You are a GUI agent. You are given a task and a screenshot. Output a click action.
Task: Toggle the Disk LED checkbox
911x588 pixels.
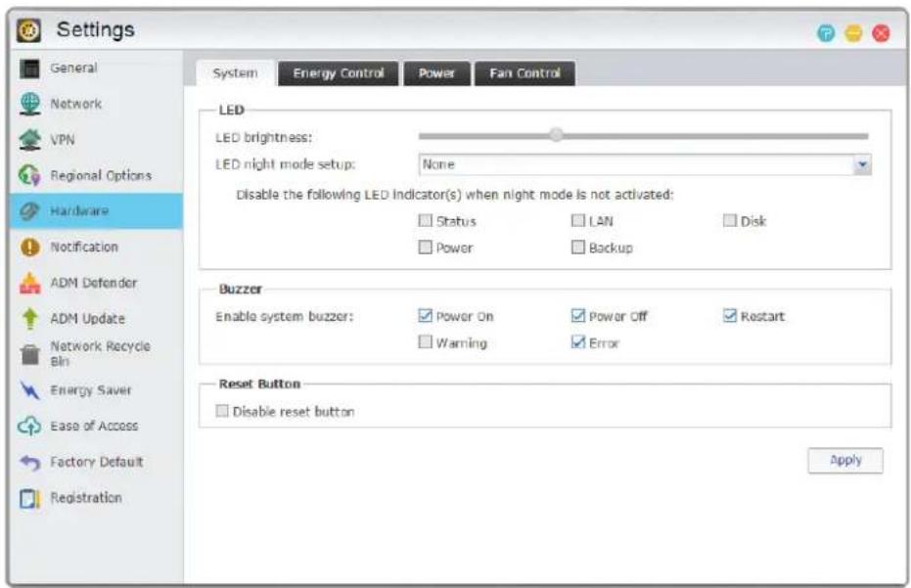(x=730, y=220)
